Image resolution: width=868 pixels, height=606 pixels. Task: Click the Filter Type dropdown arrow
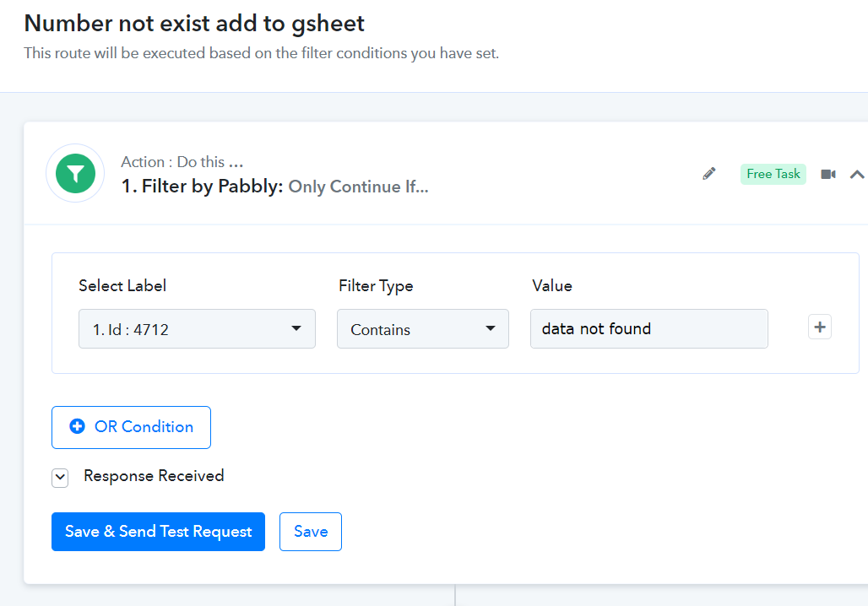(490, 328)
